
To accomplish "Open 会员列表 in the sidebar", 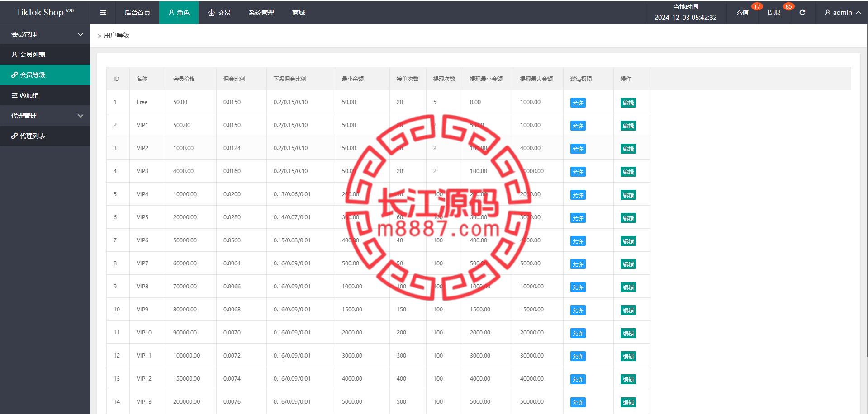I will [x=45, y=55].
